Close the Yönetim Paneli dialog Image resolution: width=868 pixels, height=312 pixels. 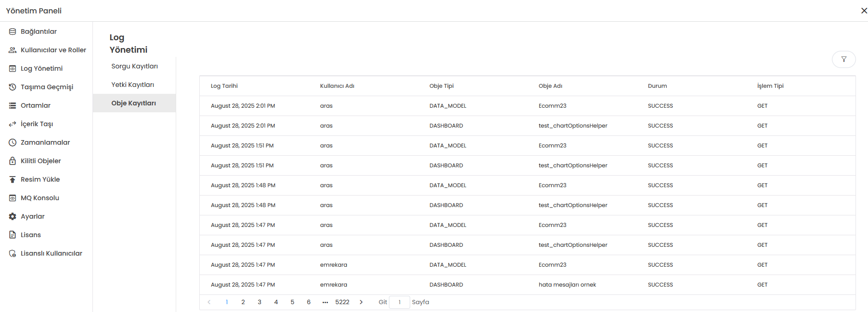(863, 11)
